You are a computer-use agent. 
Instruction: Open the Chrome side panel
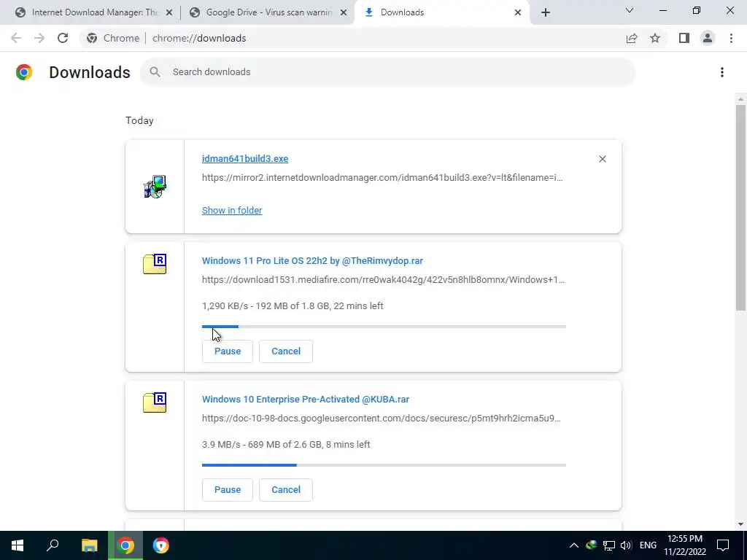(x=684, y=38)
